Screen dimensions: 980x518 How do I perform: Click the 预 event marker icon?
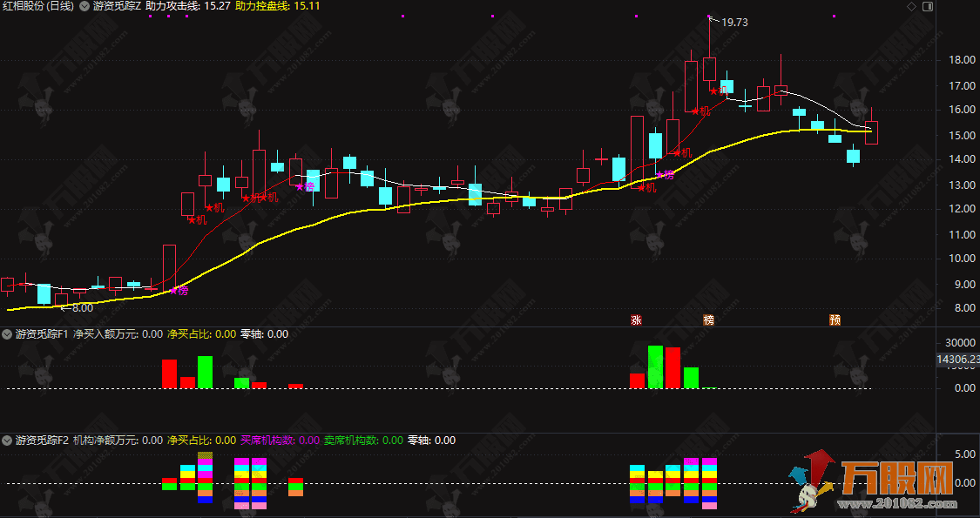pyautogui.click(x=835, y=320)
